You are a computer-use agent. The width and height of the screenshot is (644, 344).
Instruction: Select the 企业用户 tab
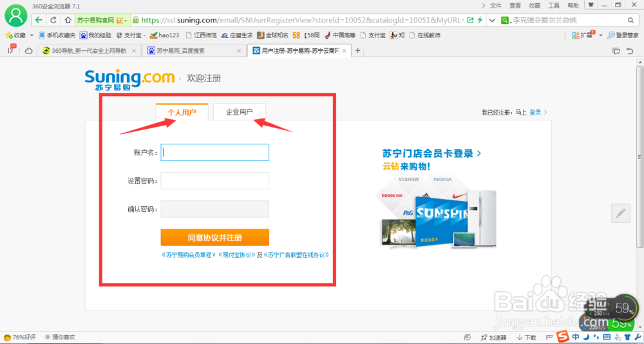pos(240,112)
